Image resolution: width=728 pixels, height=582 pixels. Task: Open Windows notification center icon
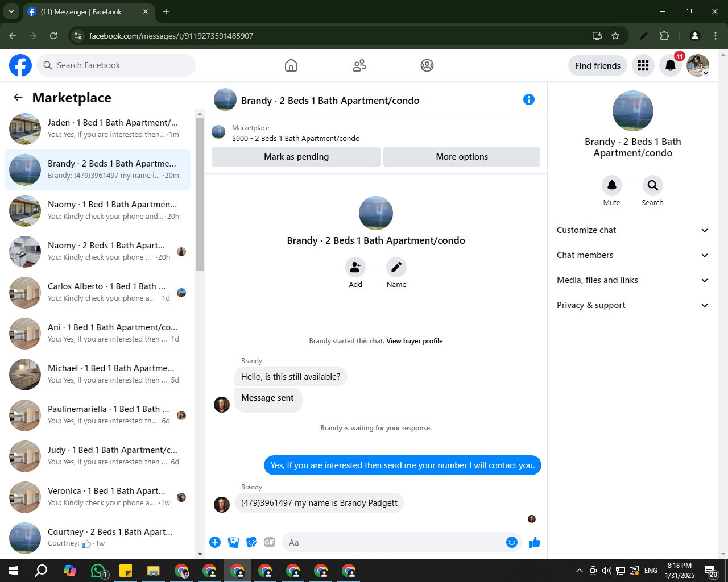[x=710, y=571]
